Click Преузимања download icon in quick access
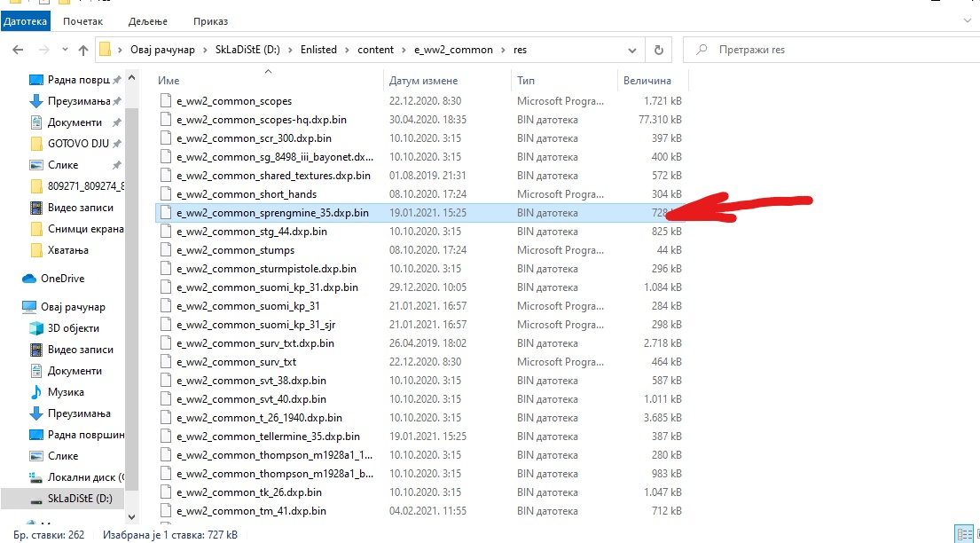 tap(36, 101)
